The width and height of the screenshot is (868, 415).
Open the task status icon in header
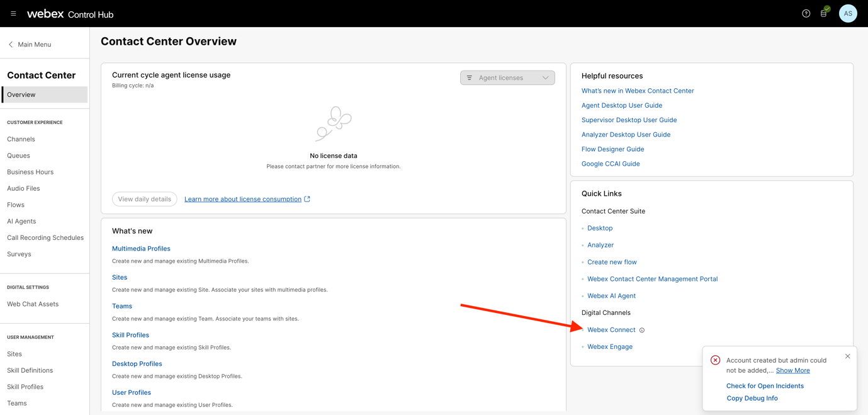(824, 13)
